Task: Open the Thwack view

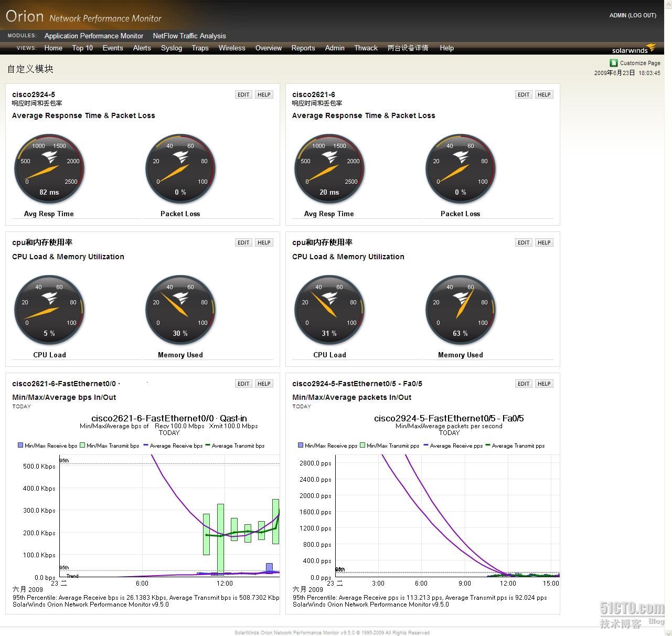Action: tap(366, 48)
